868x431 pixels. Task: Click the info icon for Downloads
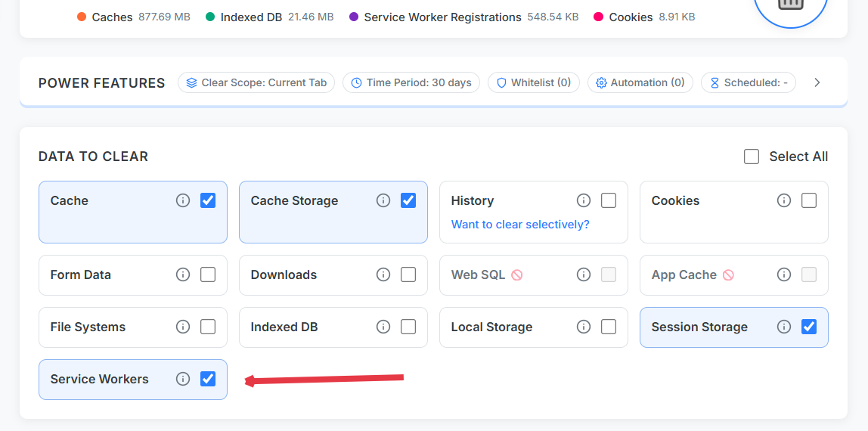(383, 274)
